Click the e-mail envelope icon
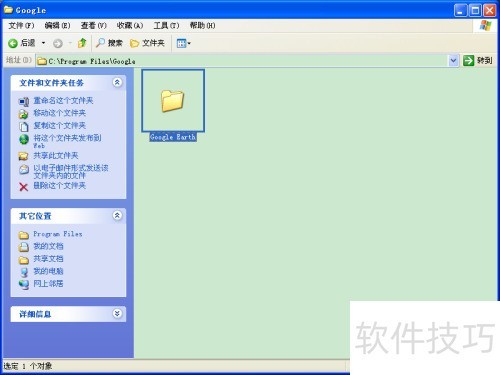Viewport: 500px width, 375px height. [x=24, y=169]
